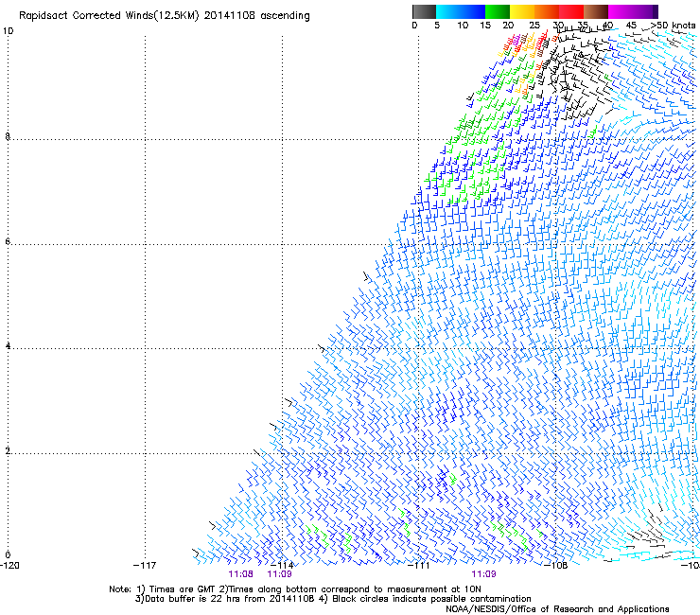Click the yellow 20–25 knots color segment
Screen dimensions: 700x615
pyautogui.click(x=522, y=11)
